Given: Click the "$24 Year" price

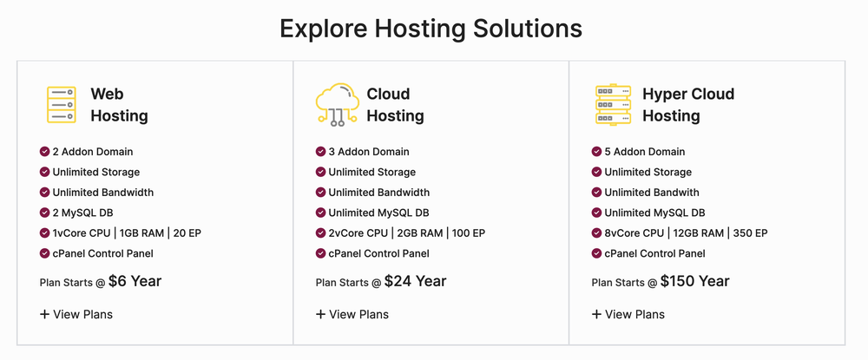Looking at the screenshot, I should point(416,281).
